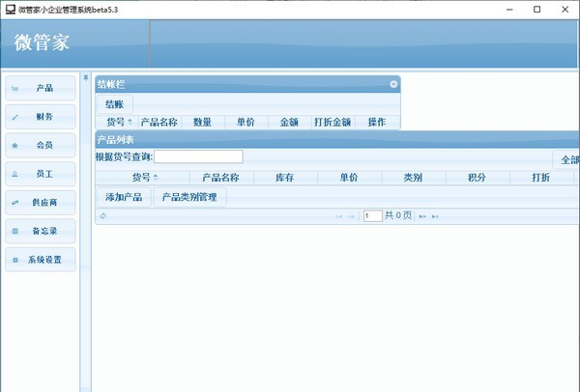
Task: Click the 添加产品 button
Action: [124, 197]
